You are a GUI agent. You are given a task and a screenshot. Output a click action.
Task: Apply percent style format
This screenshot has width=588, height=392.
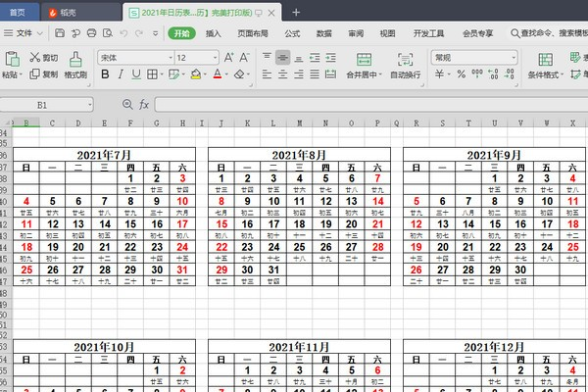coord(462,74)
